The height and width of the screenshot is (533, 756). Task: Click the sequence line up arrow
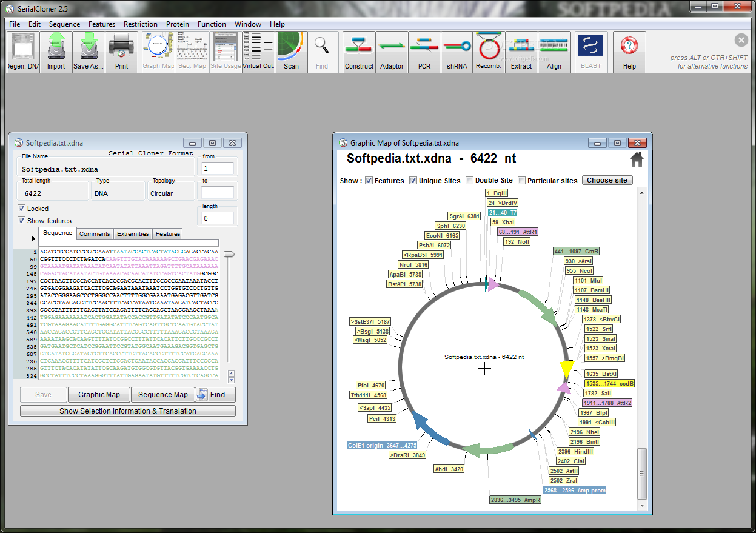231,373
